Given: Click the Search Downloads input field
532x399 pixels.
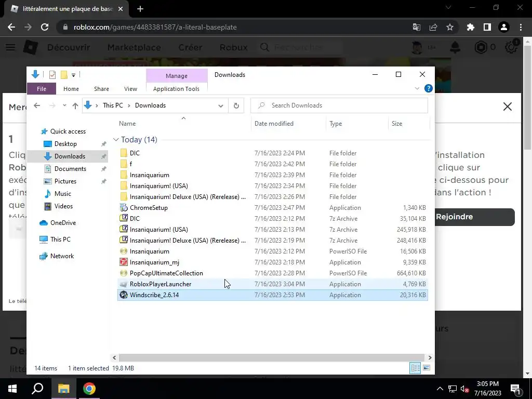Looking at the screenshot, I should click(339, 105).
